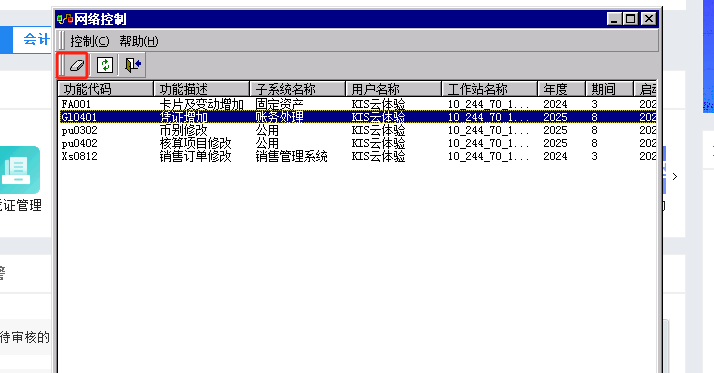Click the eraser clear-task toolbar icon
Image resolution: width=714 pixels, height=373 pixels.
tap(76, 65)
